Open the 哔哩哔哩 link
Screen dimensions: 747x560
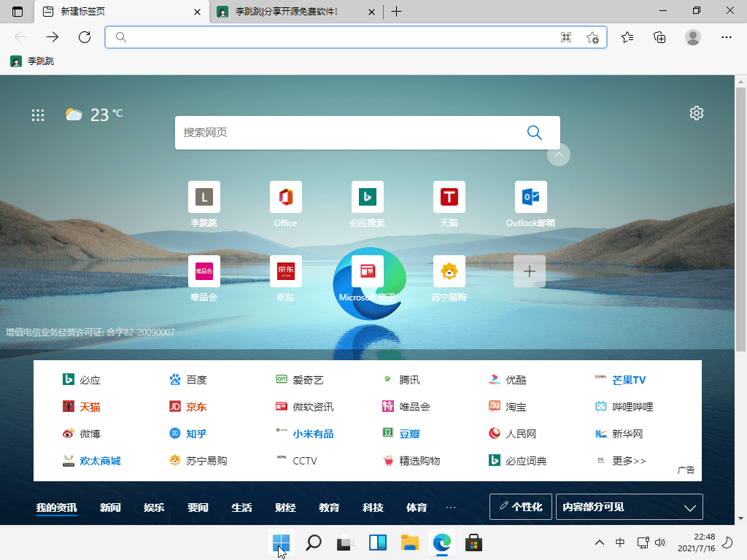point(624,407)
